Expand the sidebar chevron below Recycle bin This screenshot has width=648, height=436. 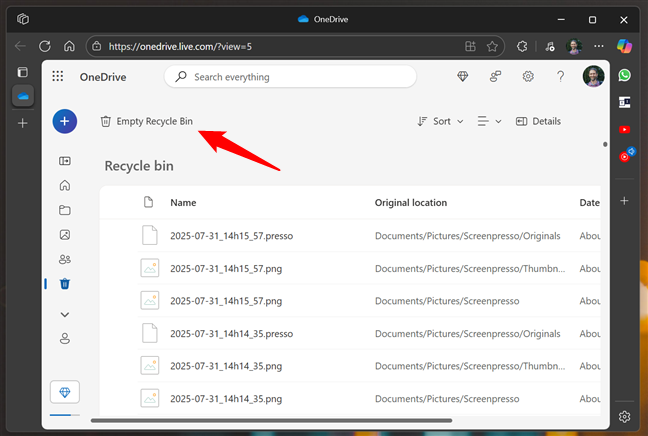65,314
